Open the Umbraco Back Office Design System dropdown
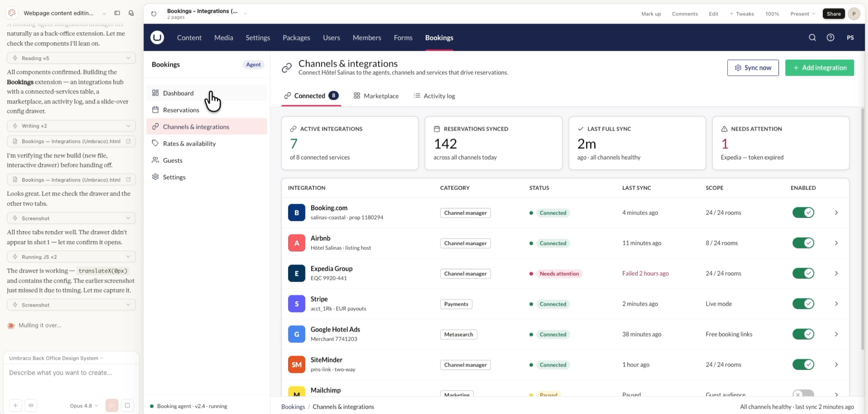 (56, 358)
